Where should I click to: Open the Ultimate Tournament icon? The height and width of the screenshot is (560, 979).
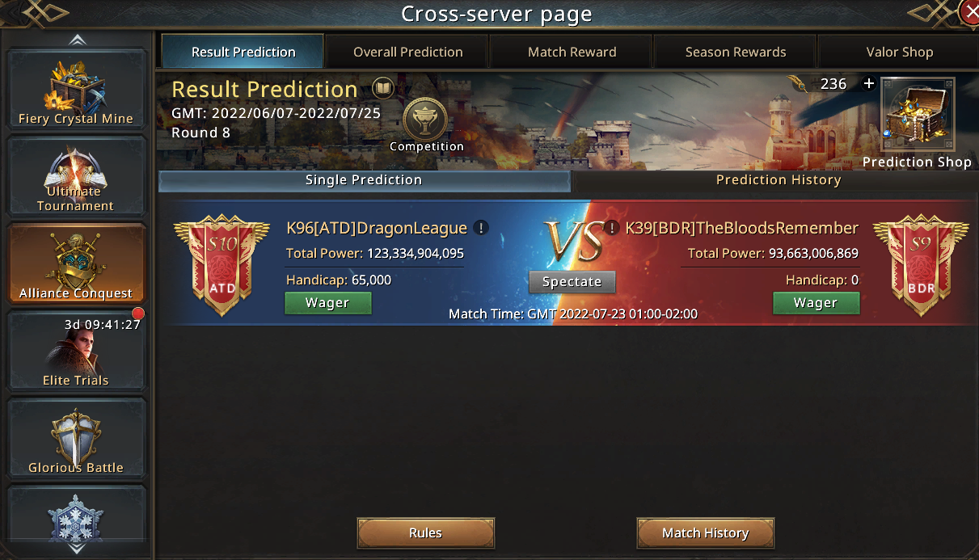click(x=76, y=176)
